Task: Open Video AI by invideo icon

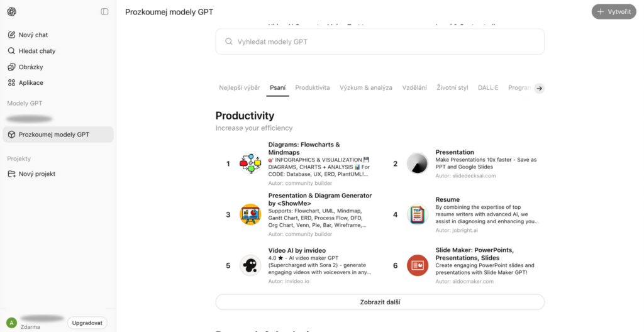Action: coord(250,265)
